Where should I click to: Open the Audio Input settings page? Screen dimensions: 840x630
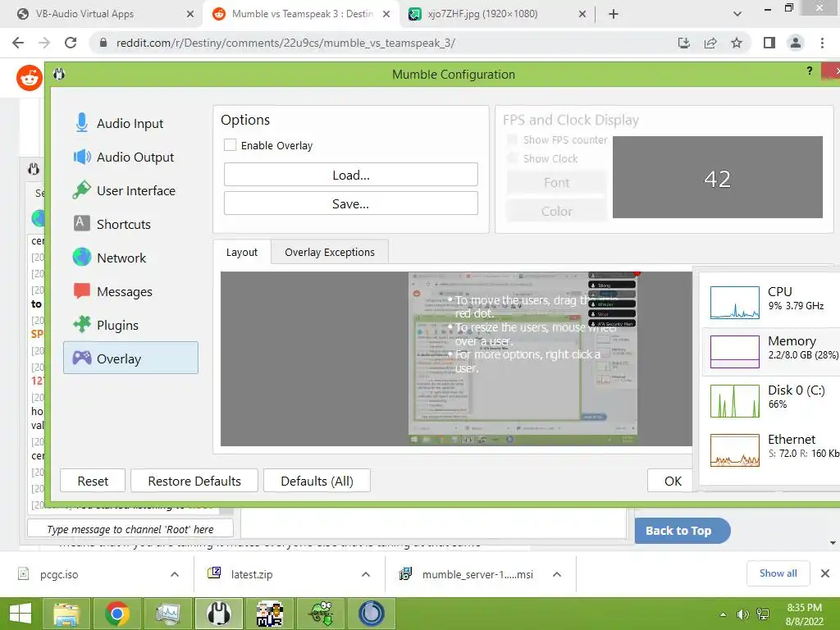click(130, 123)
